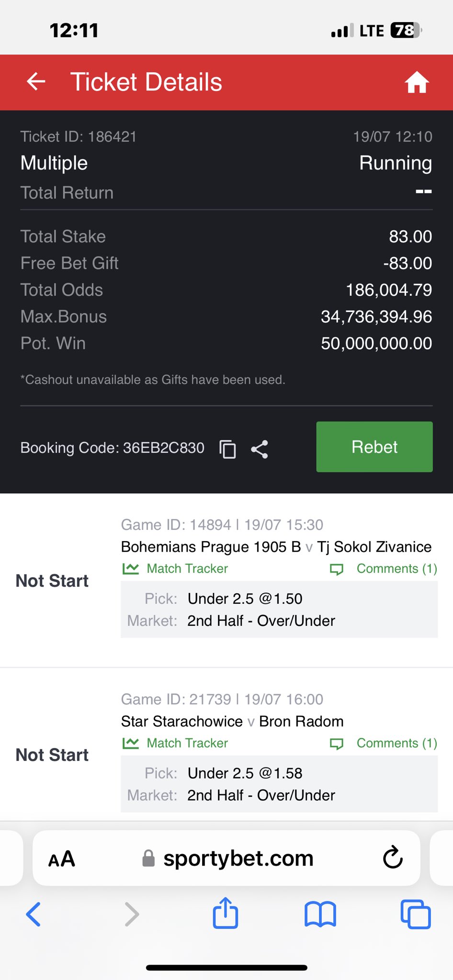Click the comment bubble icon for Bron Radom game
The image size is (453, 980).
click(337, 744)
